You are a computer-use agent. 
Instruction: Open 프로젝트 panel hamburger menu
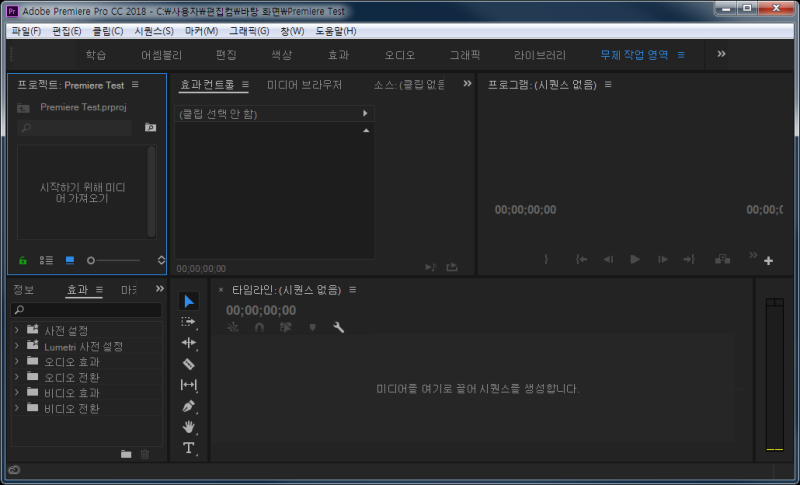coord(135,85)
